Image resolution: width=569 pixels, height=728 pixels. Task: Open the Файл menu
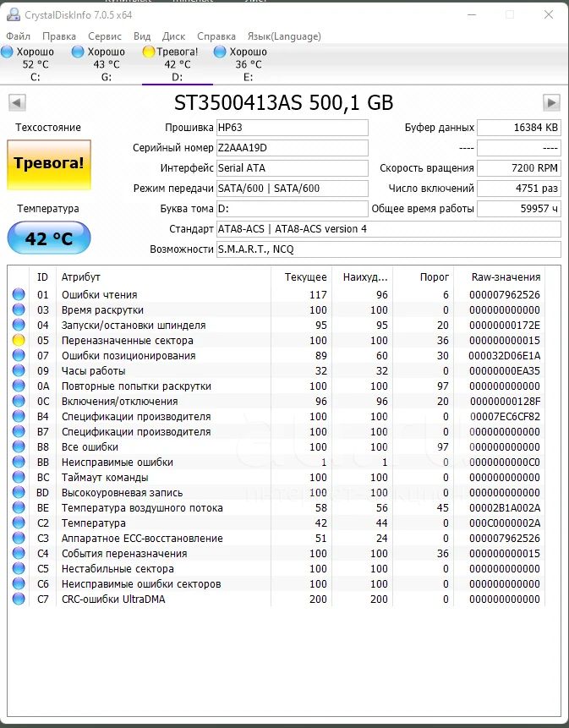click(18, 36)
